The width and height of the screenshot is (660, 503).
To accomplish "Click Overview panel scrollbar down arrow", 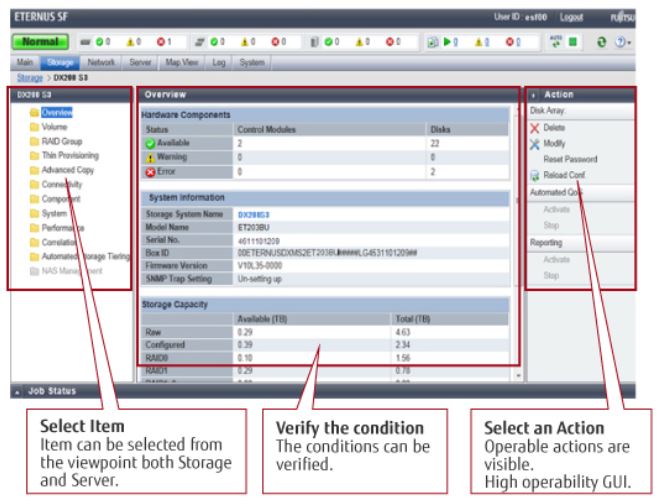I will (x=518, y=375).
